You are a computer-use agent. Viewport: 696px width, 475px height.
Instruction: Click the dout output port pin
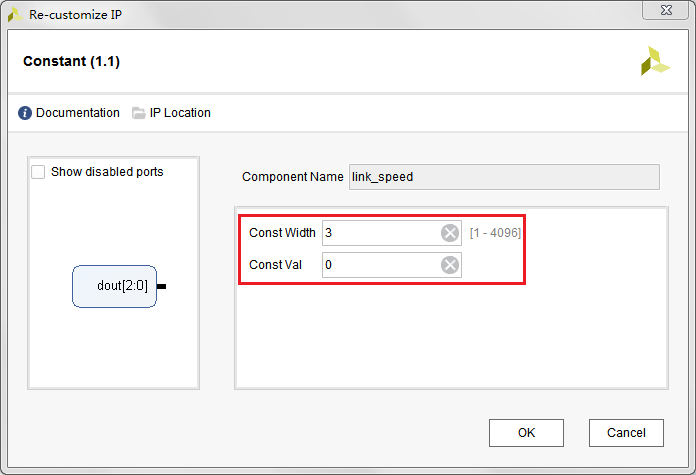point(161,286)
